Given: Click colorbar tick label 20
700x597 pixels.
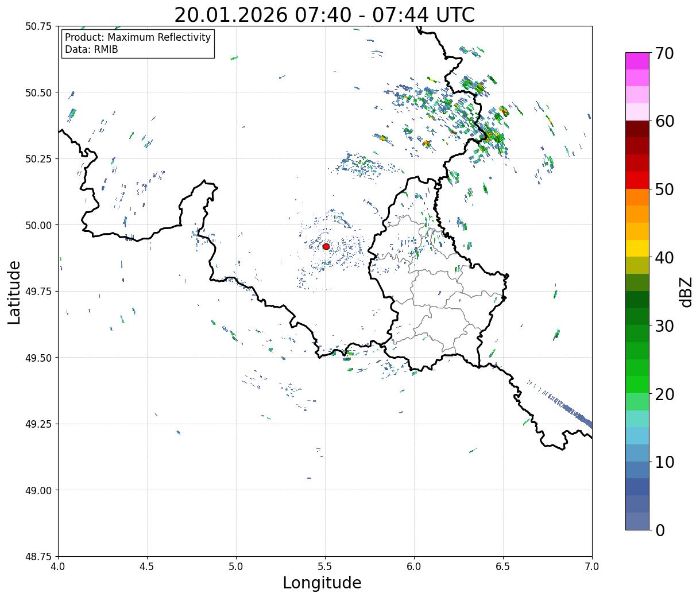Looking at the screenshot, I should pyautogui.click(x=664, y=394).
